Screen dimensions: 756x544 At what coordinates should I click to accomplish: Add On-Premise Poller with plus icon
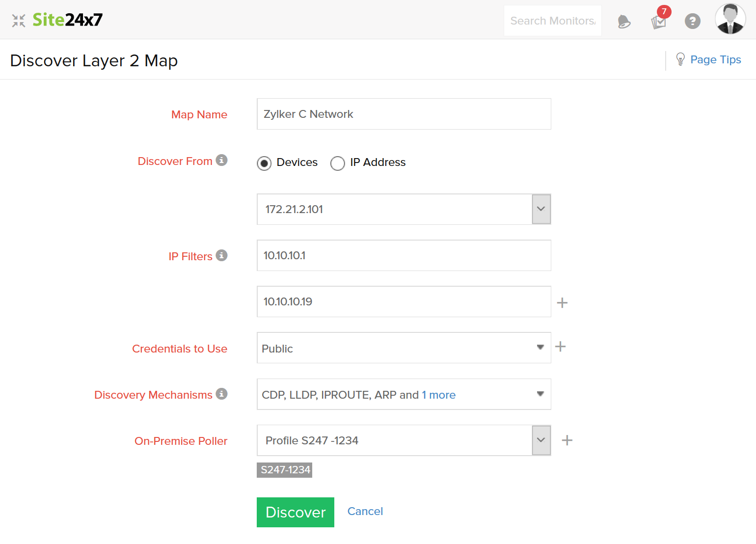point(567,440)
